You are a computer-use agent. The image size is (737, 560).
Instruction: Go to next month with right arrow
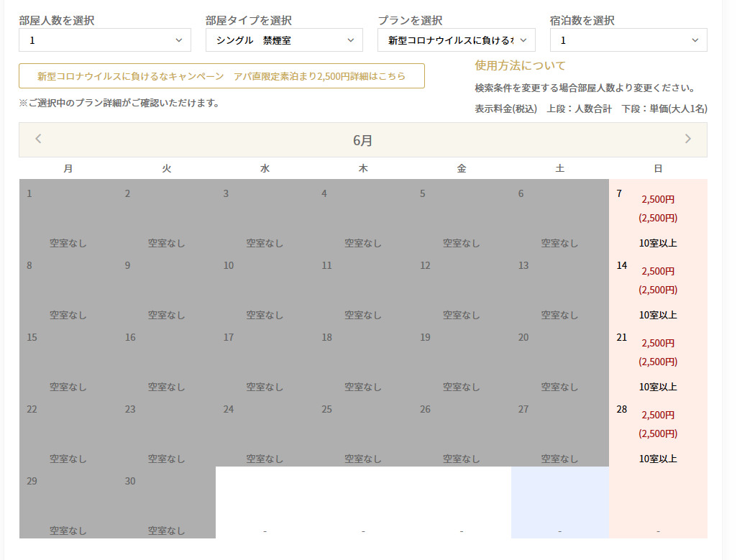tap(687, 139)
